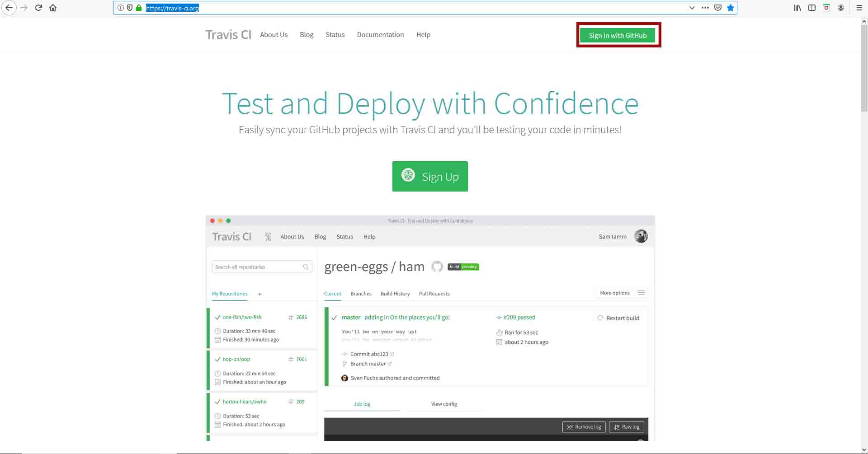Click Sven Fuchs author avatar
The image size is (868, 454).
[x=344, y=378]
